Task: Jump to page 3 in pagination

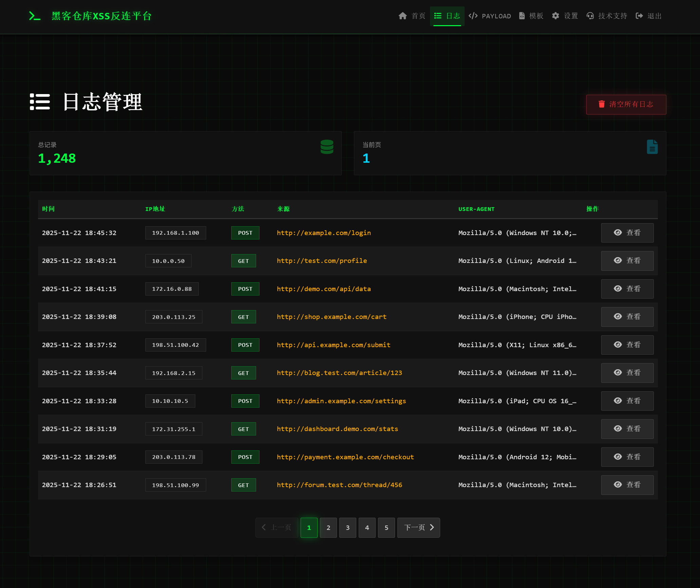Action: point(347,528)
